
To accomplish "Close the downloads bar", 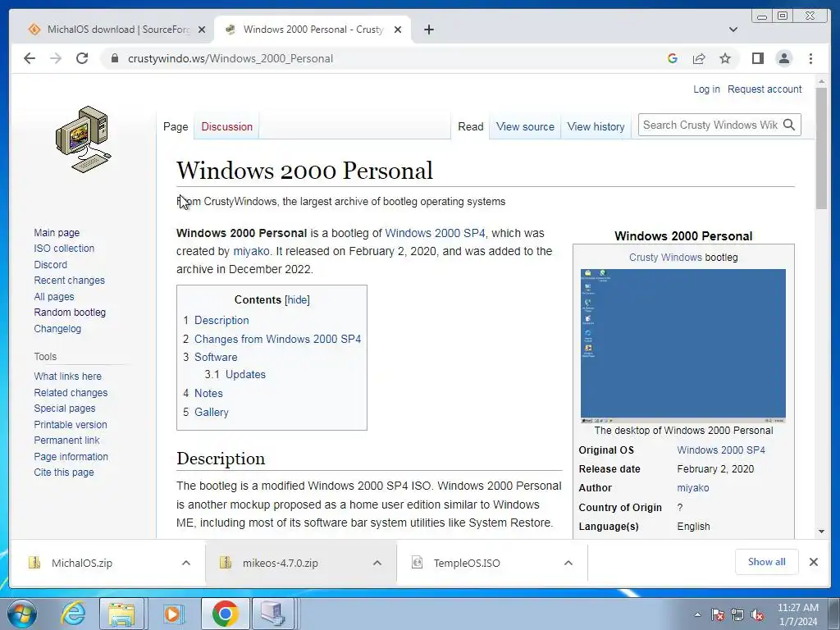I will pyautogui.click(x=813, y=561).
